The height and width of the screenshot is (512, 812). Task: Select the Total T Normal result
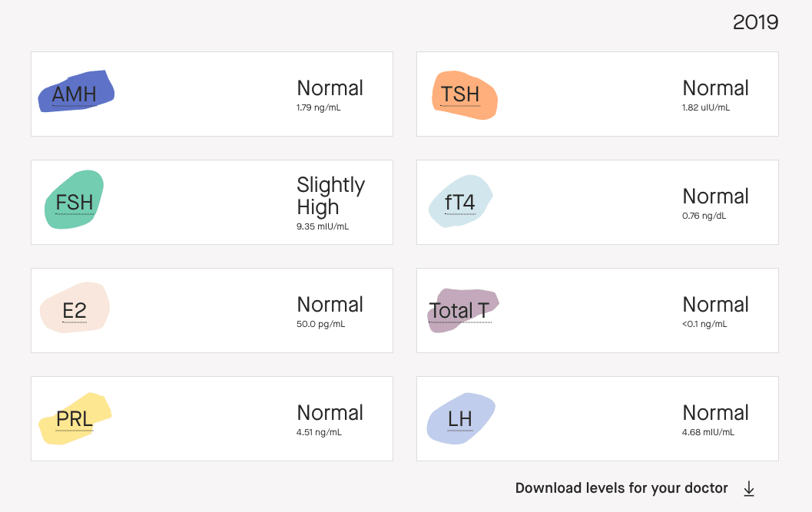716,305
